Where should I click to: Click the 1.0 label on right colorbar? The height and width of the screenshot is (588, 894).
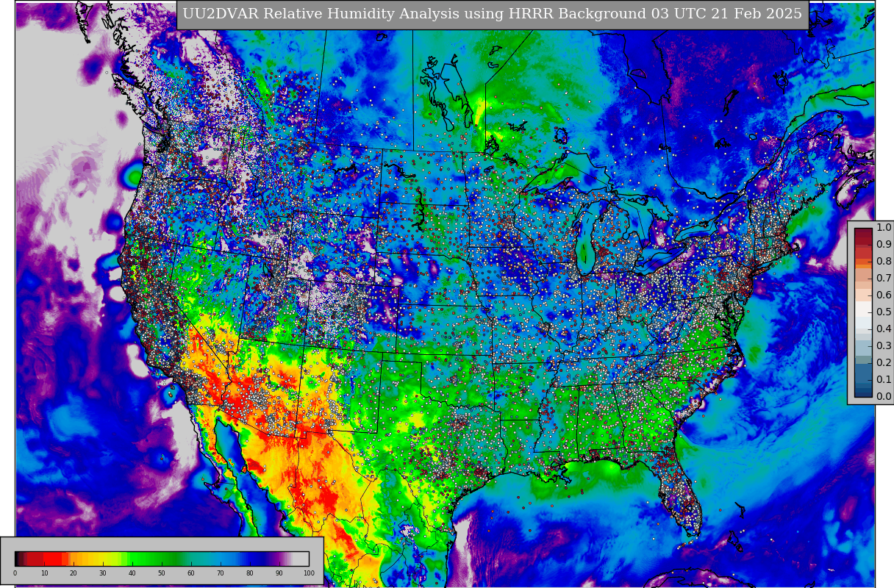click(x=884, y=228)
